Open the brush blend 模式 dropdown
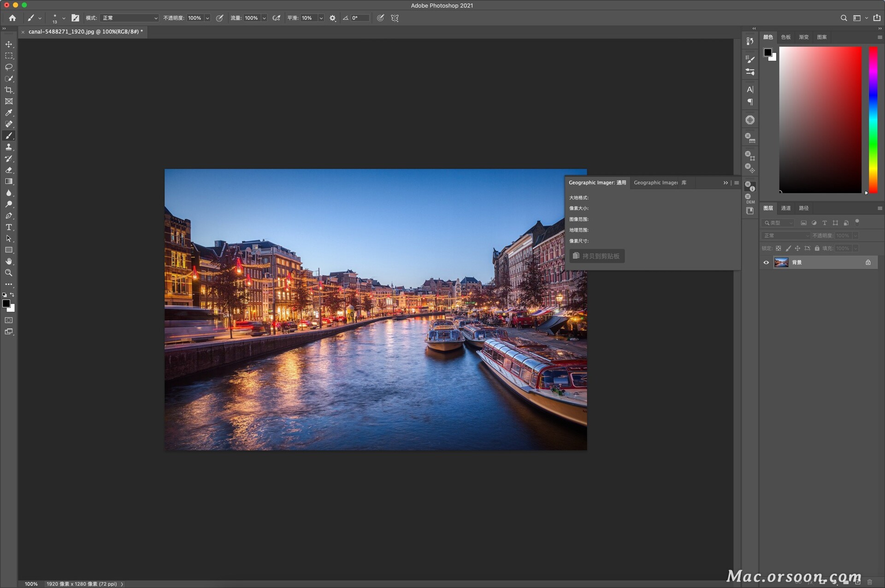885x588 pixels. 130,18
